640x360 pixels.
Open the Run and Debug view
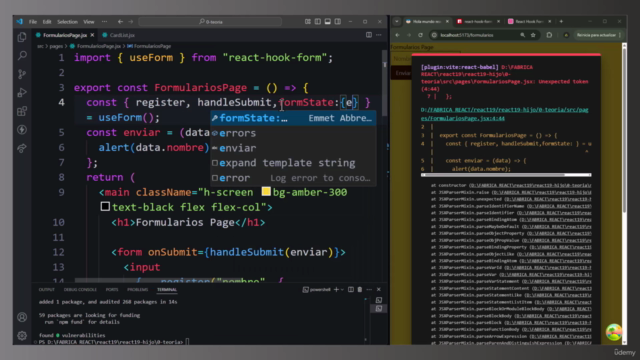(x=22, y=93)
